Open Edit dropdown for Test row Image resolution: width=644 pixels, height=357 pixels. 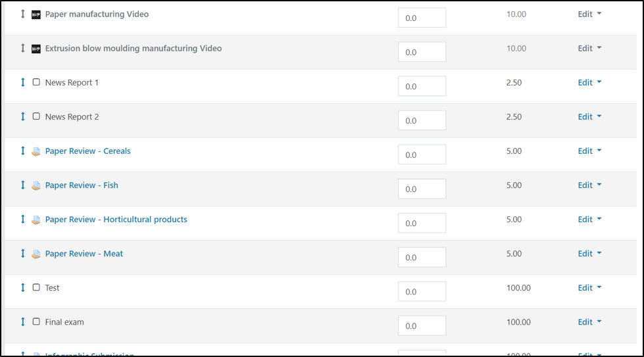pos(589,287)
